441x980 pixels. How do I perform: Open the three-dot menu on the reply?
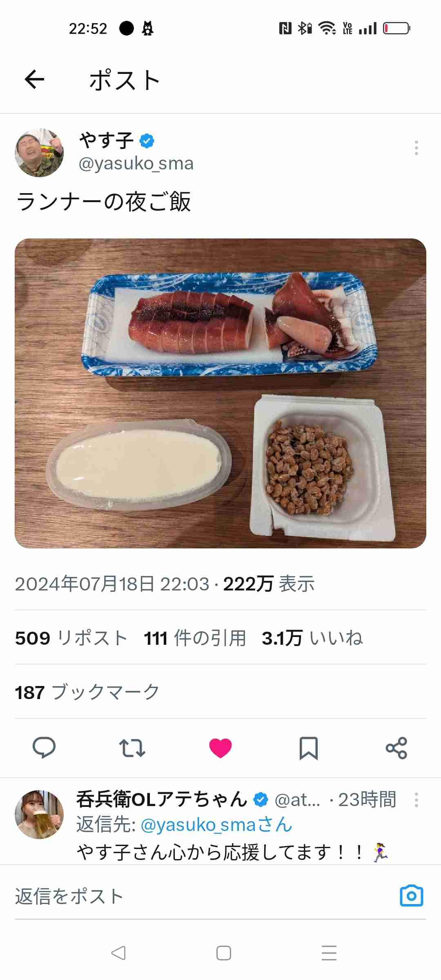coord(416,800)
